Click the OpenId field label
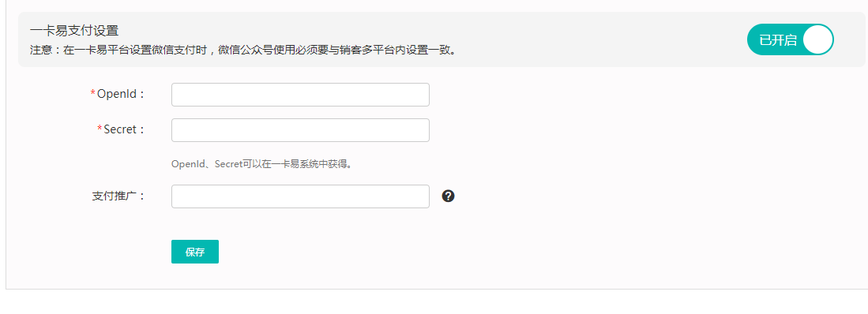The image size is (868, 314). (121, 94)
